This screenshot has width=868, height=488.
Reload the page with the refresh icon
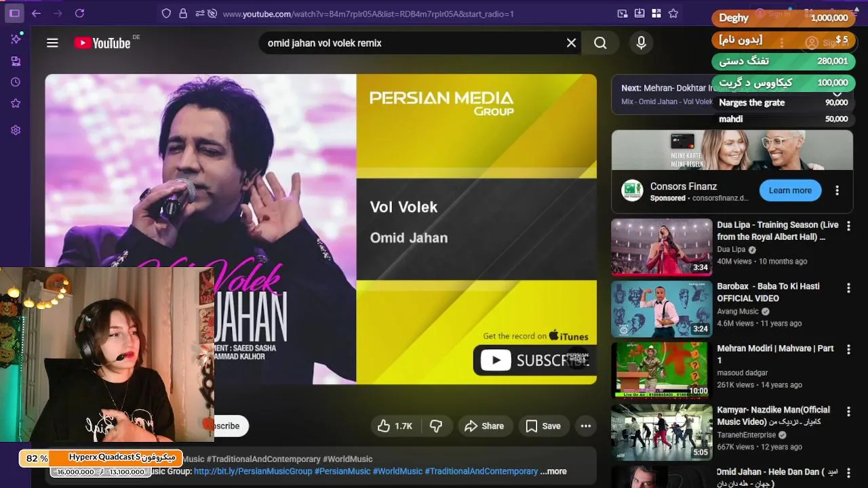click(79, 13)
